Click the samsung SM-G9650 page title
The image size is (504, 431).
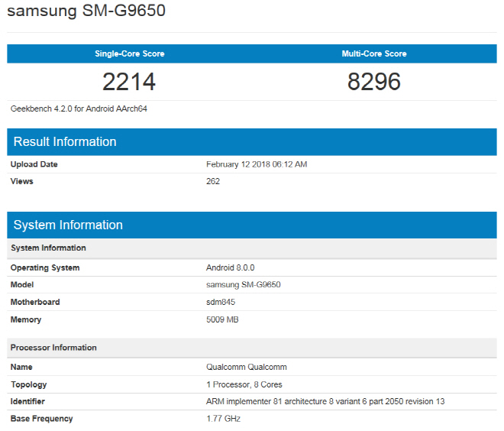[86, 10]
